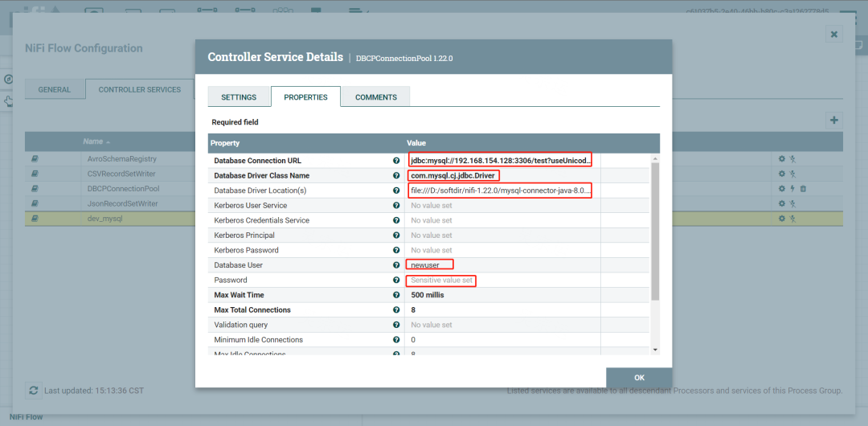Open the COMMENTS tab

[x=376, y=97]
